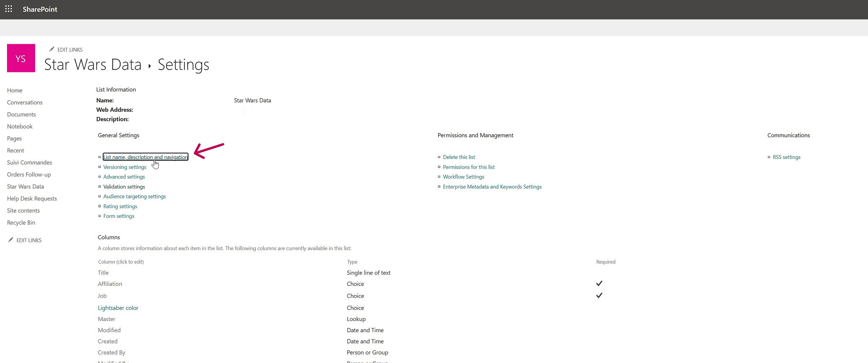Viewport: 868px width, 363px height.
Task: Open Site contents in the navigation
Action: pos(24,210)
